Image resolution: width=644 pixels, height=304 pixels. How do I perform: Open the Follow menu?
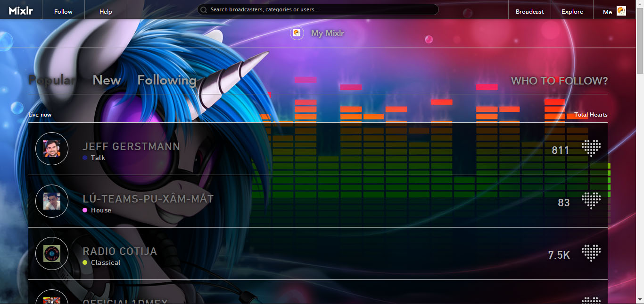(x=63, y=11)
